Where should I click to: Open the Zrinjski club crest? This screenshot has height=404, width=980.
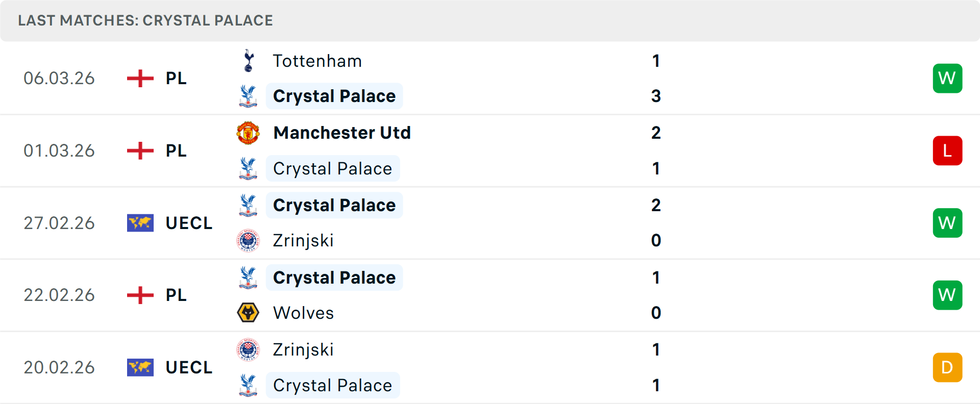[248, 241]
